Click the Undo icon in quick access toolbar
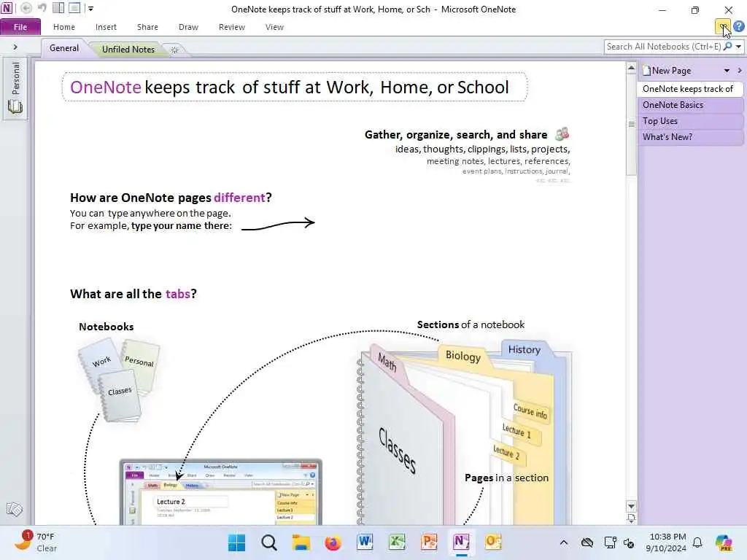The width and height of the screenshot is (747, 560). click(x=42, y=8)
